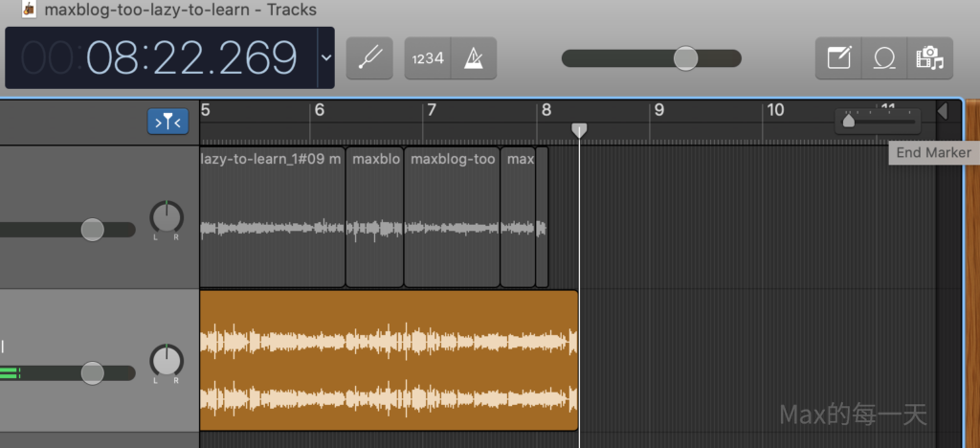980x448 pixels.
Task: Toggle the 1234 count-in button
Action: [428, 58]
